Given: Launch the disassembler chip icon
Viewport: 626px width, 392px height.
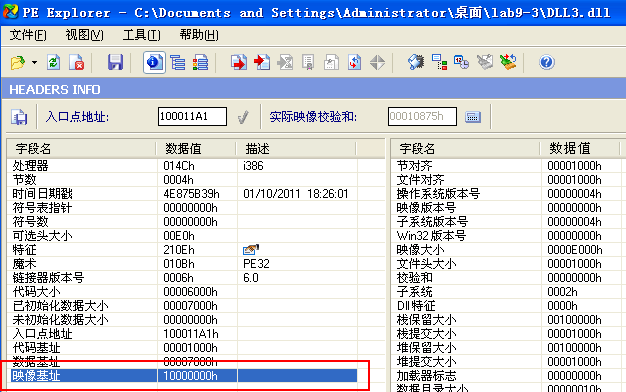Looking at the screenshot, I should (416, 63).
